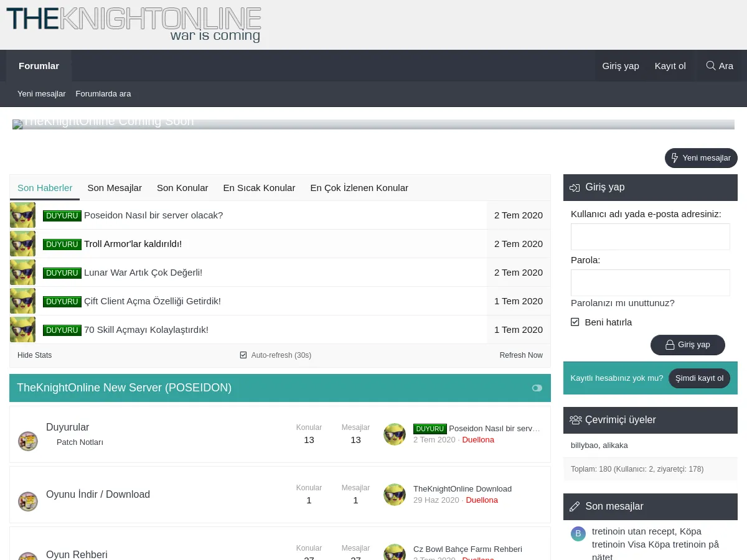Click the login arrow icon in Giriş yap header
This screenshot has width=747, height=560.
pos(575,187)
